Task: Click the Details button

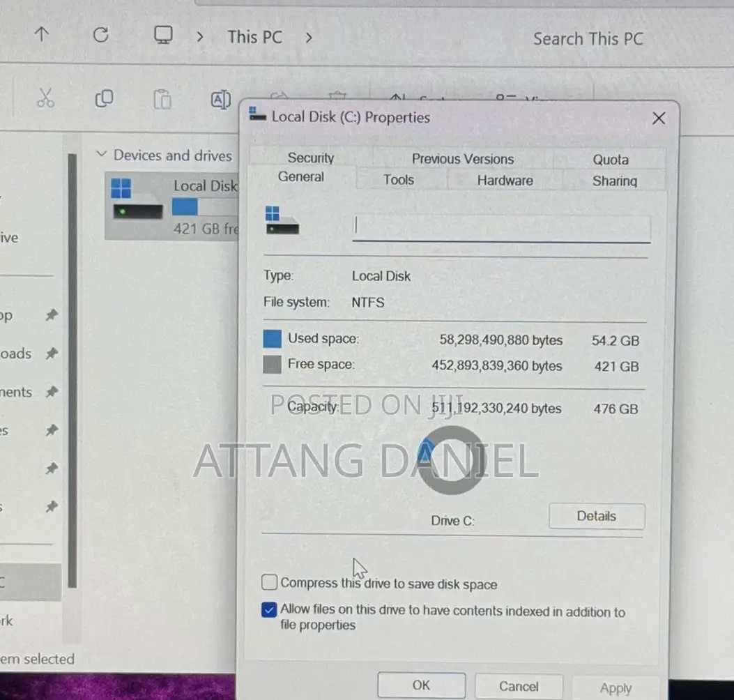Action: pos(597,516)
